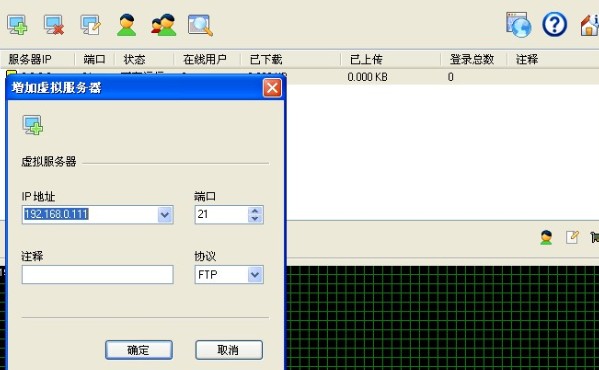The width and height of the screenshot is (599, 370).
Task: Click the empty 注释 input field in dialog
Action: (97, 275)
